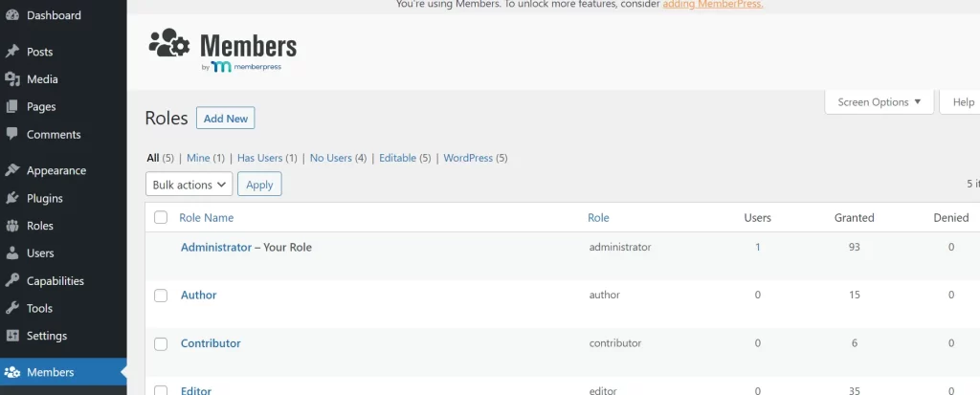Follow the adding MemberPress link

pyautogui.click(x=712, y=5)
